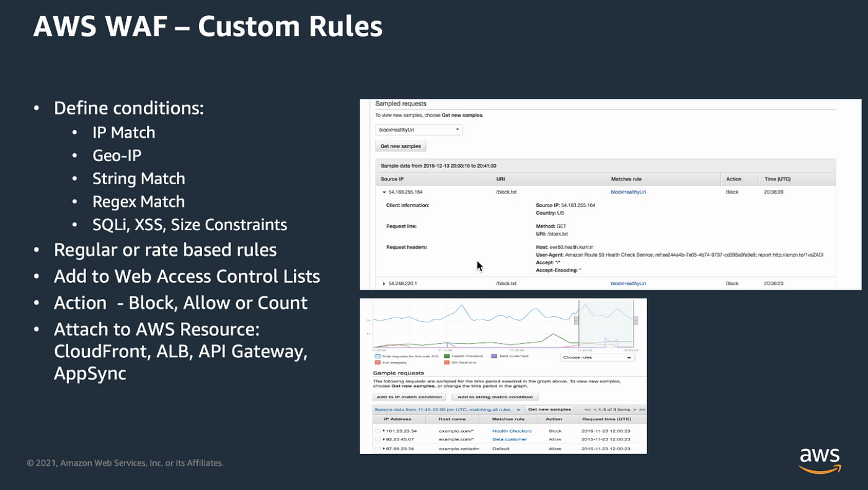
Task: Click the Country: US line
Action: (x=550, y=213)
